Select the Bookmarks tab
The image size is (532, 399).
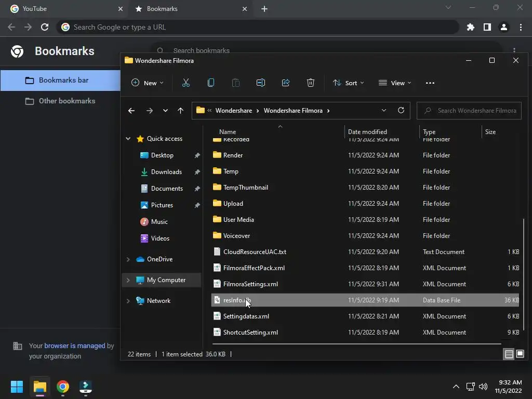[189, 9]
